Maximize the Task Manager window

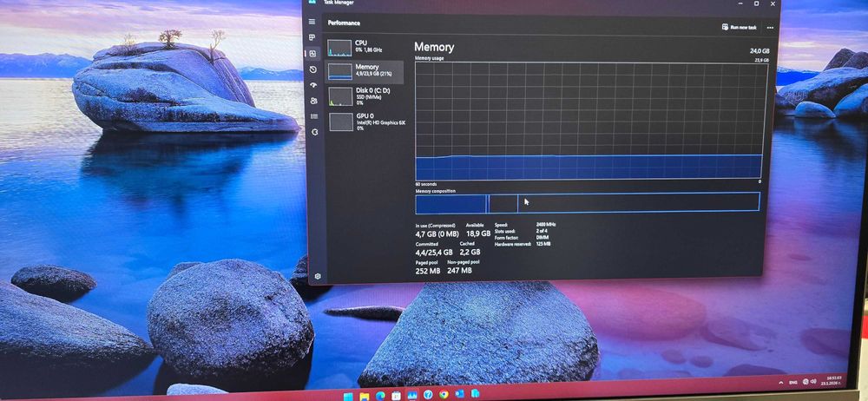coord(756,3)
